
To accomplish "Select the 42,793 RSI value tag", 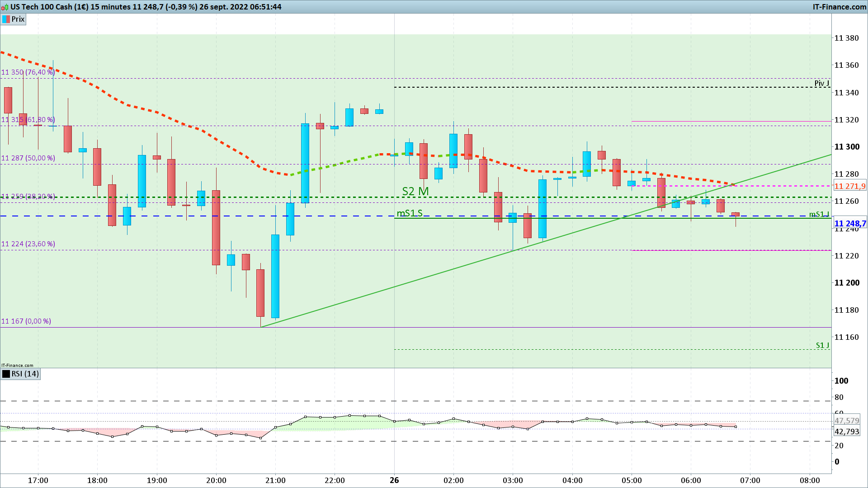I will pos(846,432).
